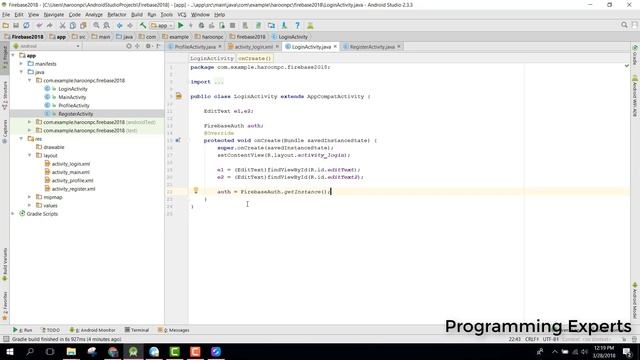This screenshot has width=640, height=360.
Task: Click the Help question mark icon
Action: pos(297,25)
